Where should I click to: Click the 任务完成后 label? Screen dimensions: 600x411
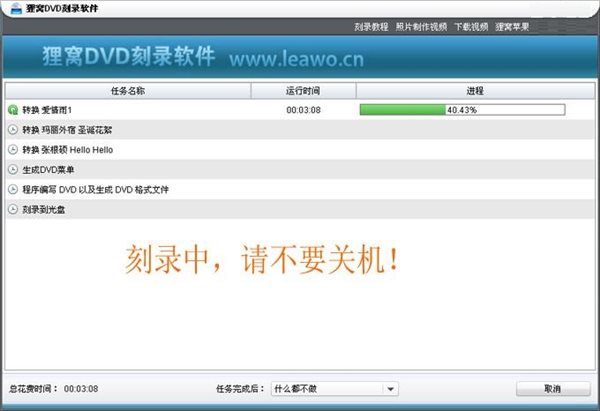tap(240, 389)
